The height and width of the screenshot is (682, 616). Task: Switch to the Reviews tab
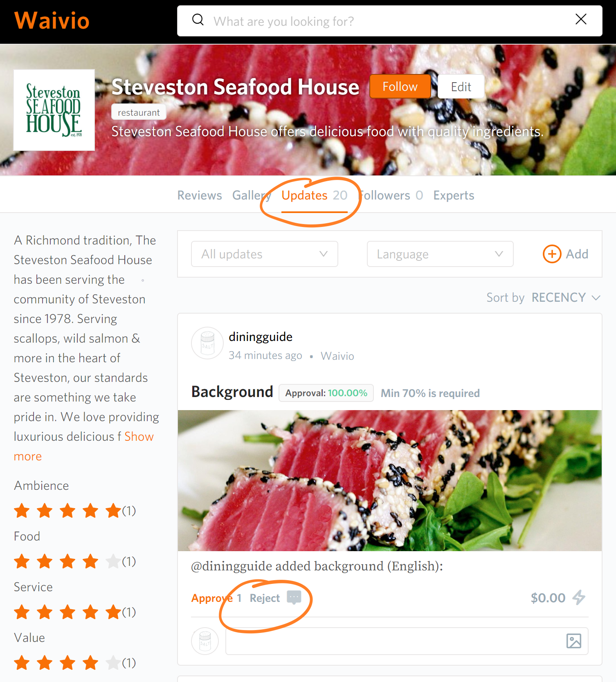pyautogui.click(x=200, y=195)
